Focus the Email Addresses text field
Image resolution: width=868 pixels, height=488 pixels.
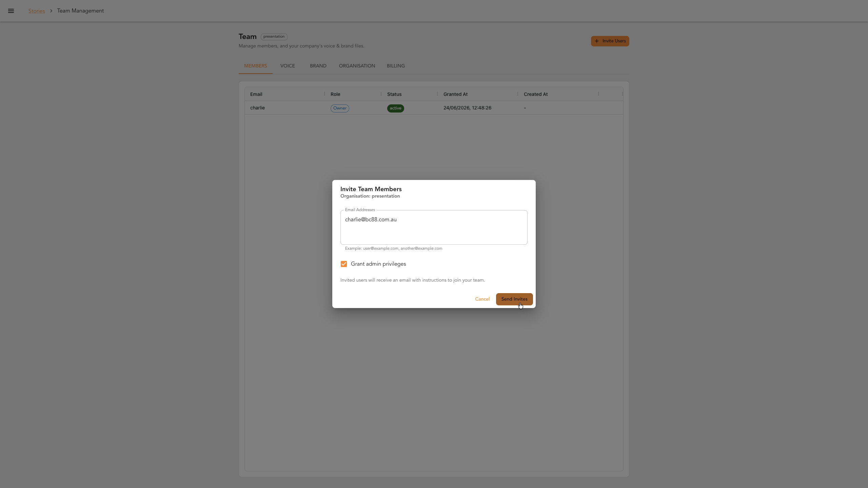(x=434, y=227)
